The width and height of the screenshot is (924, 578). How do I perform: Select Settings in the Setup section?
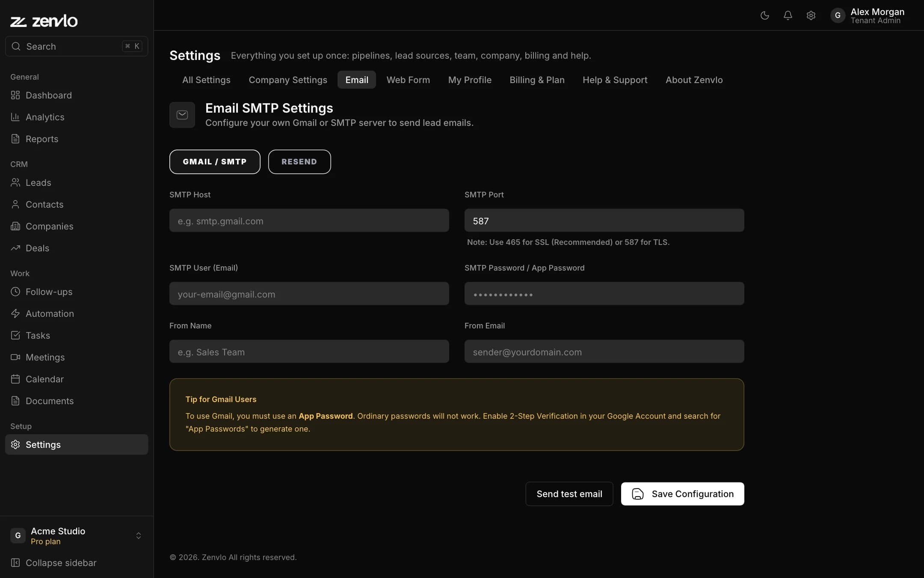click(77, 444)
